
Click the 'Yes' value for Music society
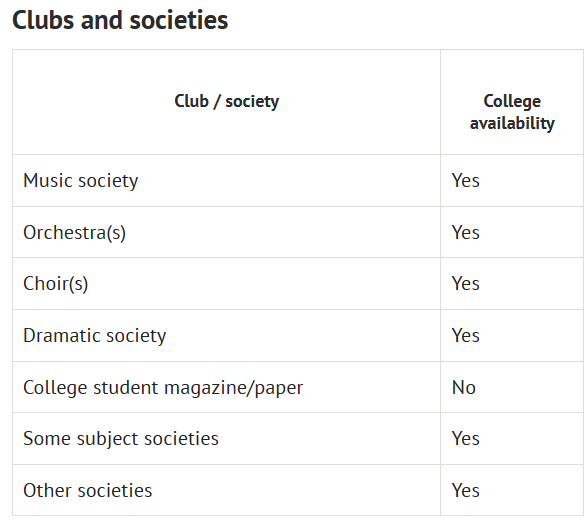(x=465, y=181)
